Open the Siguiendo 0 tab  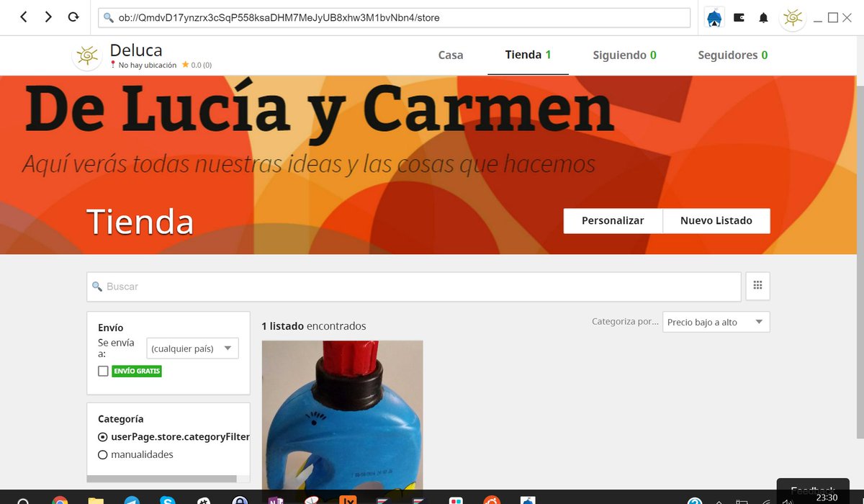[x=624, y=55]
